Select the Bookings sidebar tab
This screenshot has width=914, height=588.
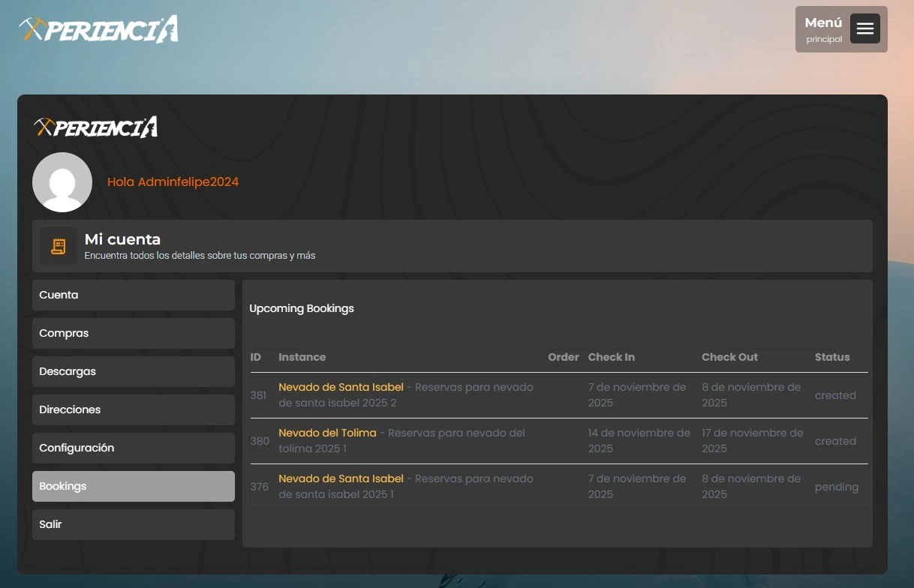click(x=133, y=486)
